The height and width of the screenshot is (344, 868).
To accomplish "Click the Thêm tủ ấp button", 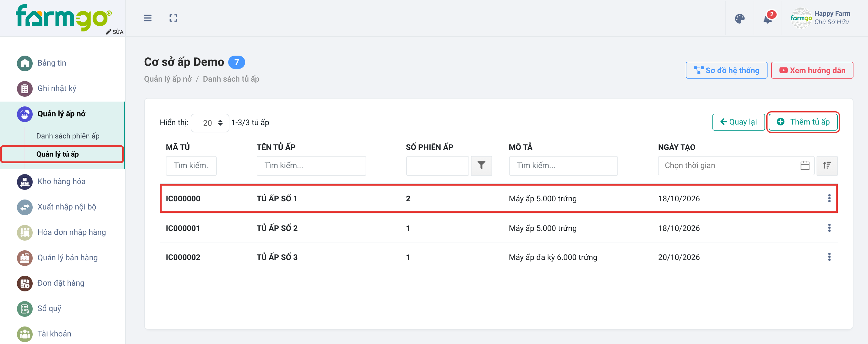I will click(803, 122).
